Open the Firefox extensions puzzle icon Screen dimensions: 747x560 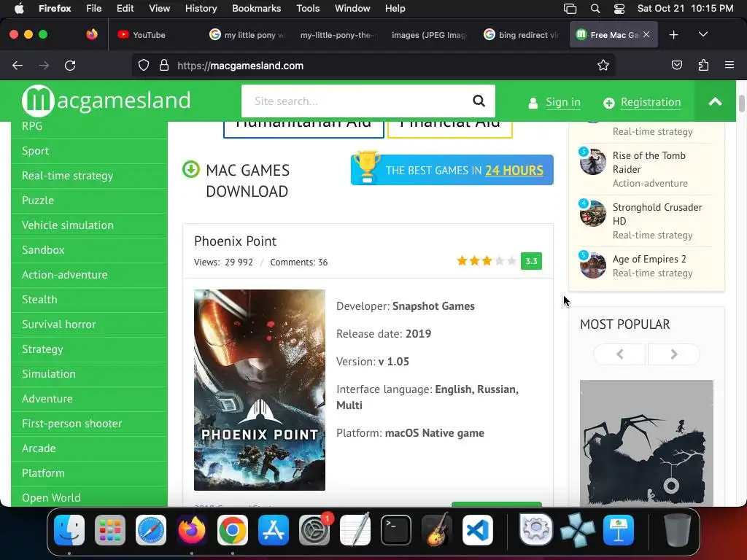pyautogui.click(x=703, y=65)
